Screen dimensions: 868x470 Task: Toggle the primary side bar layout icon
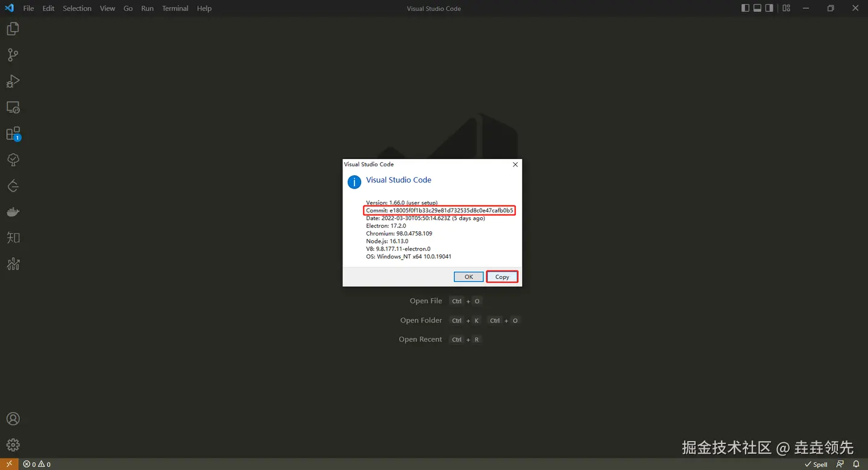[x=746, y=8]
